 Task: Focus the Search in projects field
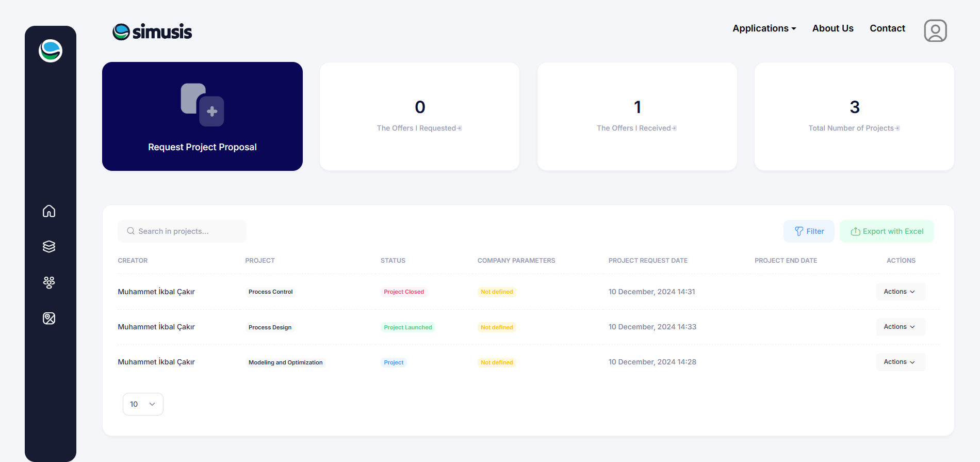pos(182,231)
